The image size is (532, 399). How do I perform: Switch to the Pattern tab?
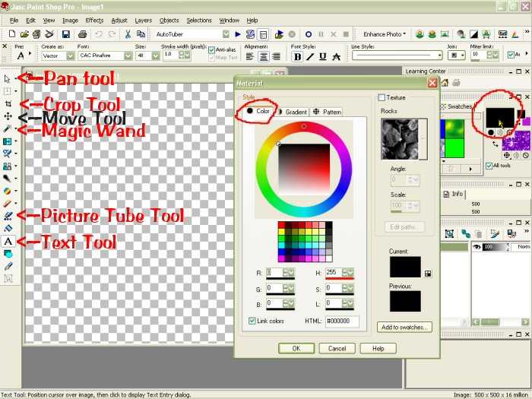[327, 112]
